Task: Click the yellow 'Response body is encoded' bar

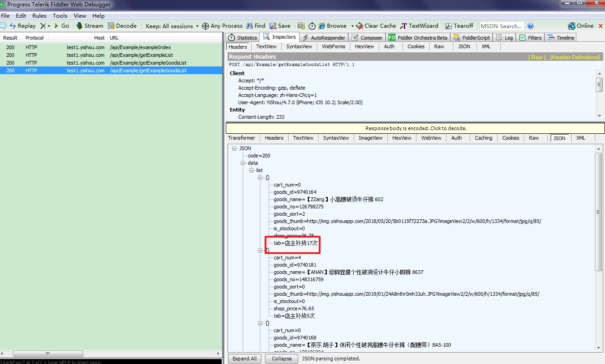Action: (x=416, y=128)
